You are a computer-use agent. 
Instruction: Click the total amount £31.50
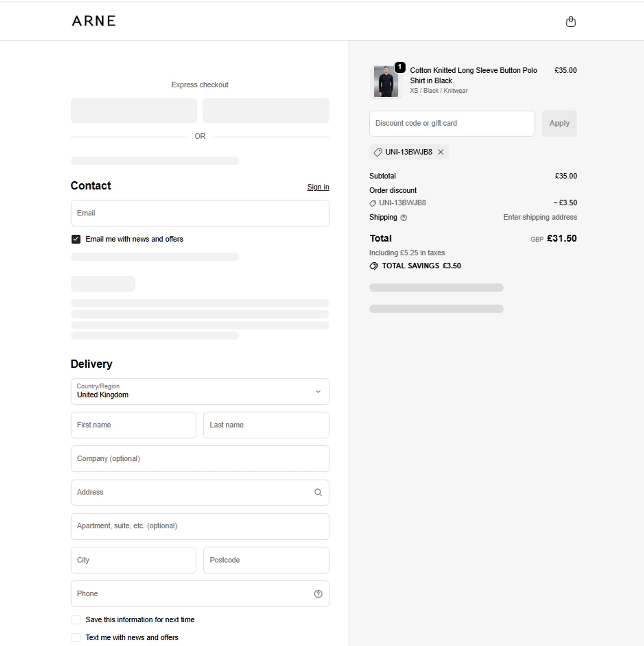click(x=562, y=238)
